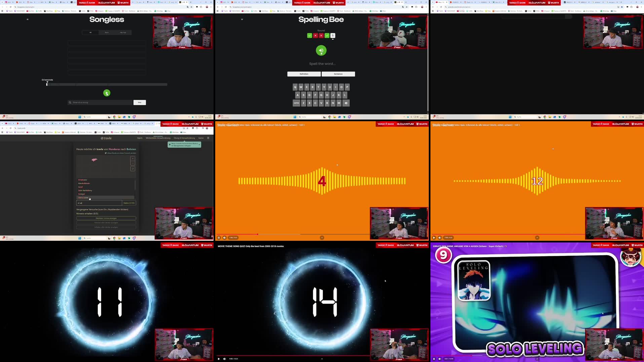Open Täglich in travle navigation

pos(140,138)
